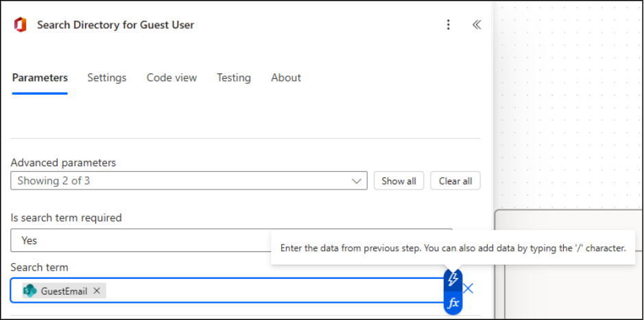Collapse the panel with double chevron

tap(477, 25)
